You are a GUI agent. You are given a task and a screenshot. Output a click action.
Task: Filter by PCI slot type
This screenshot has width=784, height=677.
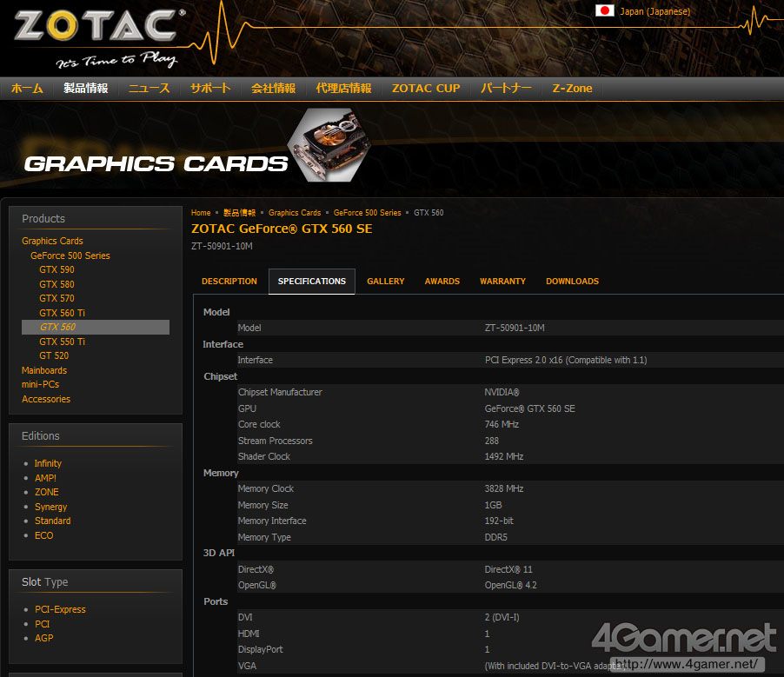tap(42, 624)
